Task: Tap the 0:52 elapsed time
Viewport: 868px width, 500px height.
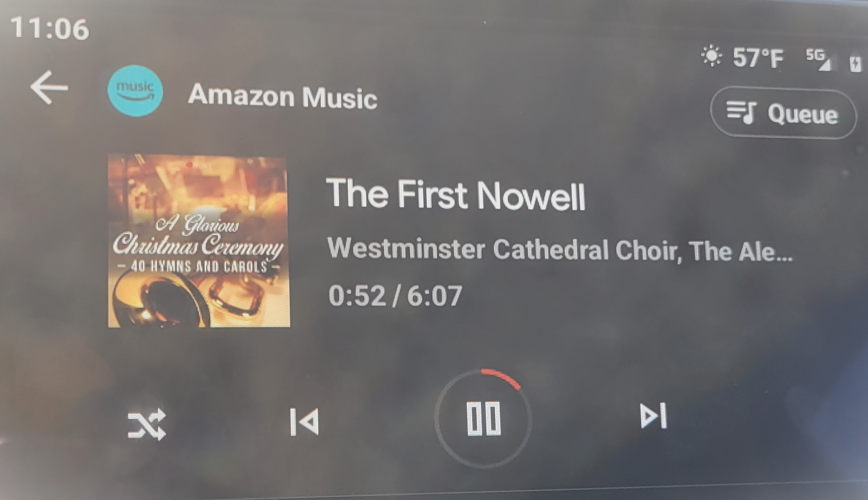Action: (357, 295)
